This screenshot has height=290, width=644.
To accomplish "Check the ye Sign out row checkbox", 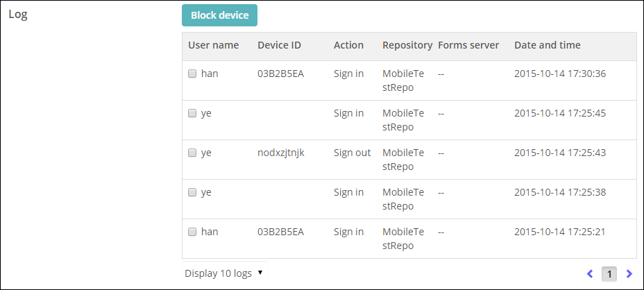I will click(x=192, y=153).
